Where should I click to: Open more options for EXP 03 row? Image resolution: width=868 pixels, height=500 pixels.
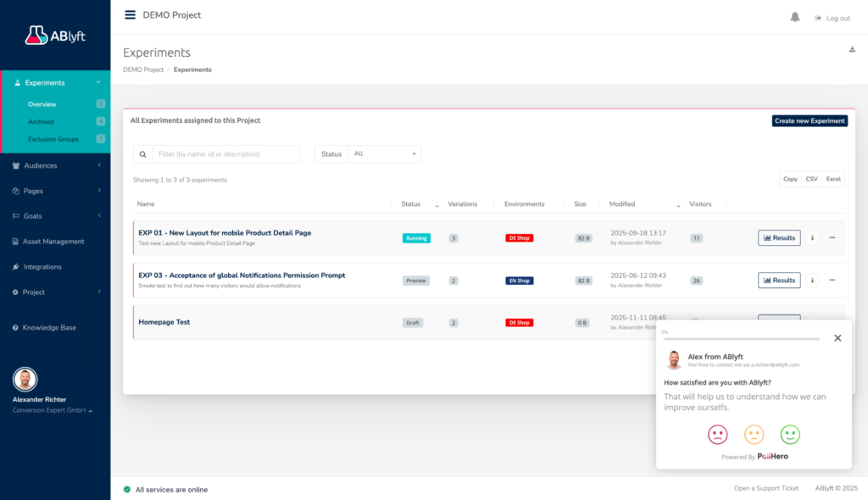click(x=832, y=281)
